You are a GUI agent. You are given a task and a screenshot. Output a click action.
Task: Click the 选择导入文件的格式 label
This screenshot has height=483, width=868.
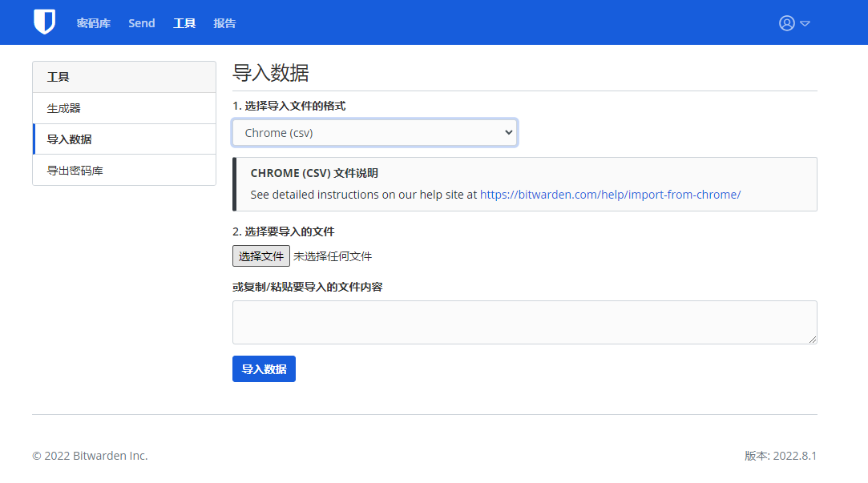click(x=289, y=106)
